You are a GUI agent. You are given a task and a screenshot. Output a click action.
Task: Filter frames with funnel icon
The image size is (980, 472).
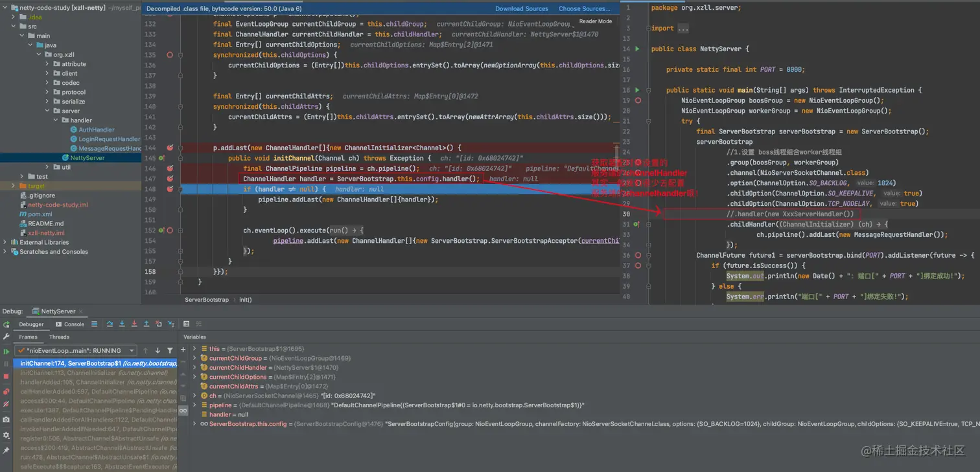[170, 350]
